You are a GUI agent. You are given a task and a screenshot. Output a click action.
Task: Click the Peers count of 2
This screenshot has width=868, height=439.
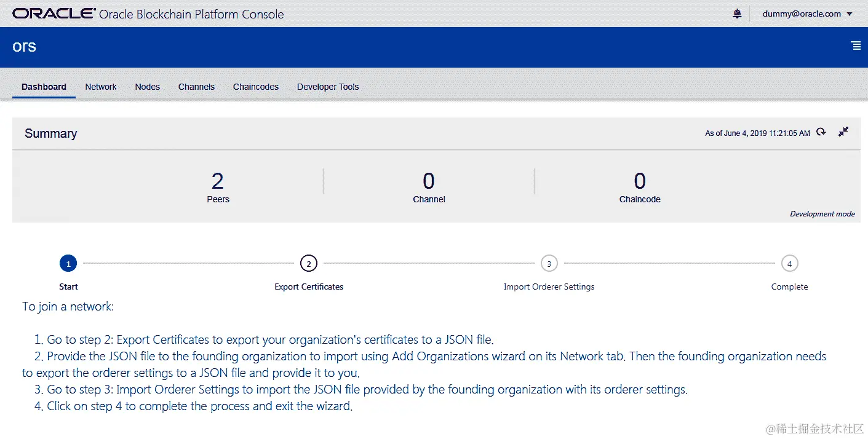click(x=218, y=181)
